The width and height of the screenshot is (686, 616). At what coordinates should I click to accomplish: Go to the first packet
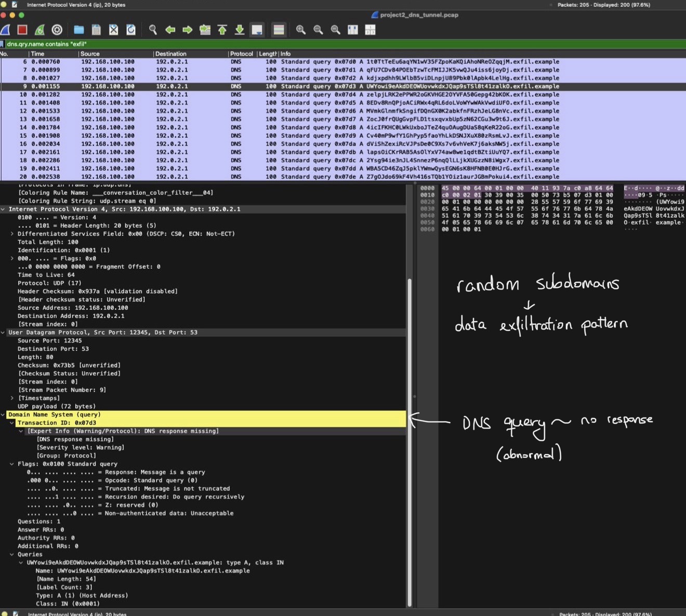click(x=222, y=30)
